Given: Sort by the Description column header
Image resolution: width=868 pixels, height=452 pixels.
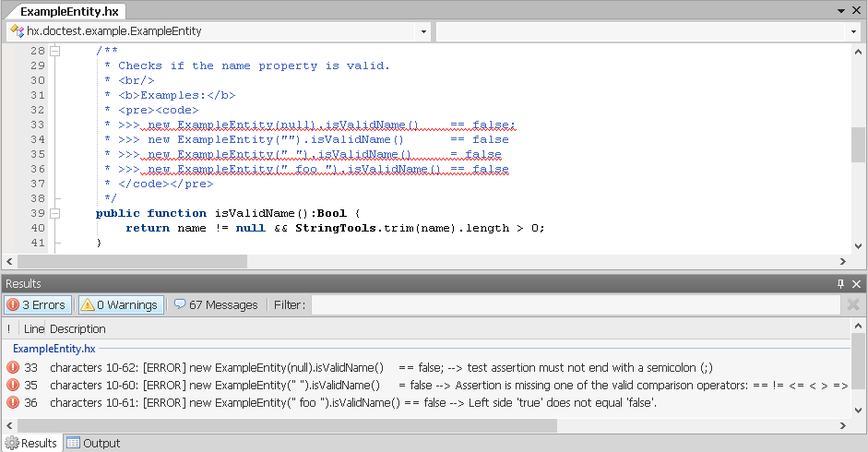Looking at the screenshot, I should coord(77,329).
